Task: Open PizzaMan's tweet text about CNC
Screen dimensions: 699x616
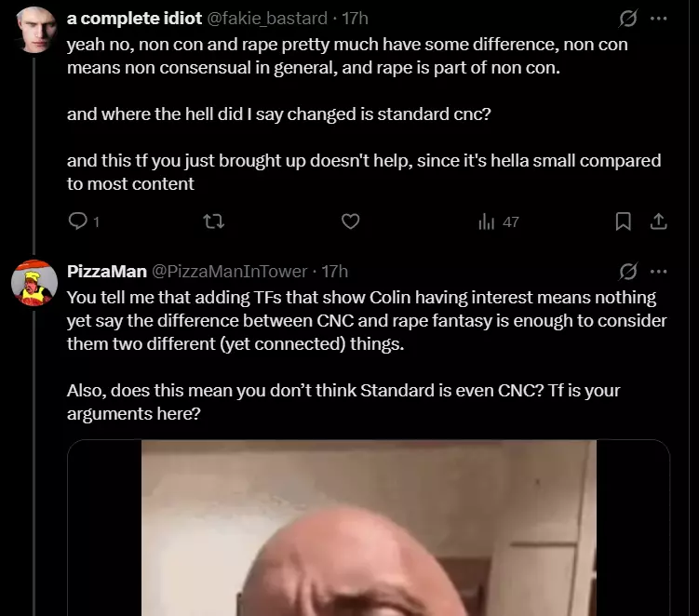Action: (367, 355)
